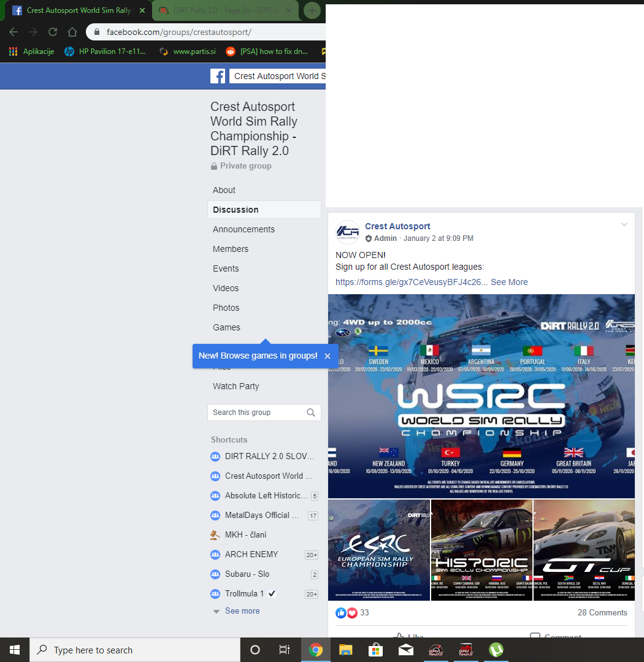
Task: Close the DiRT Rally 2.0 Page 26 tab
Action: (289, 10)
